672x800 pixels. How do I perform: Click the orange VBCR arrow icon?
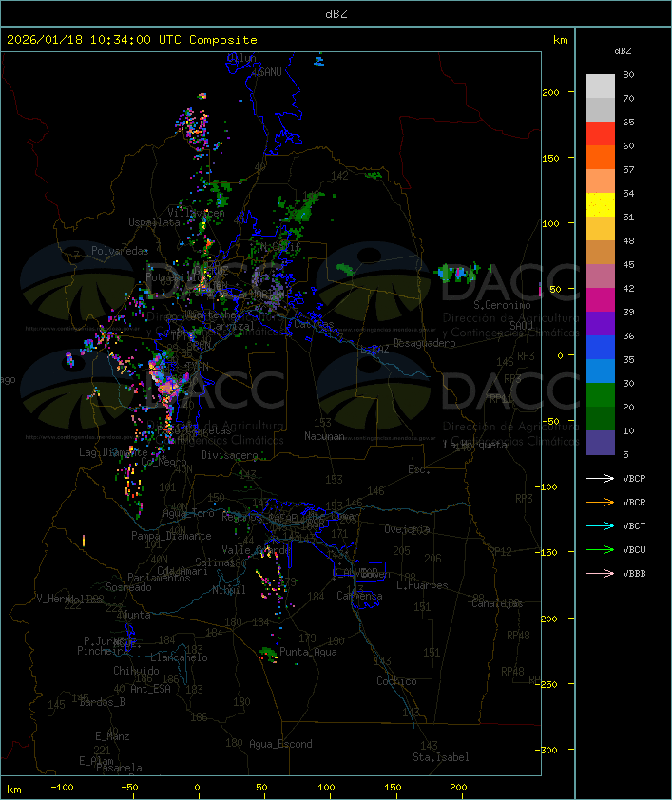pos(600,503)
